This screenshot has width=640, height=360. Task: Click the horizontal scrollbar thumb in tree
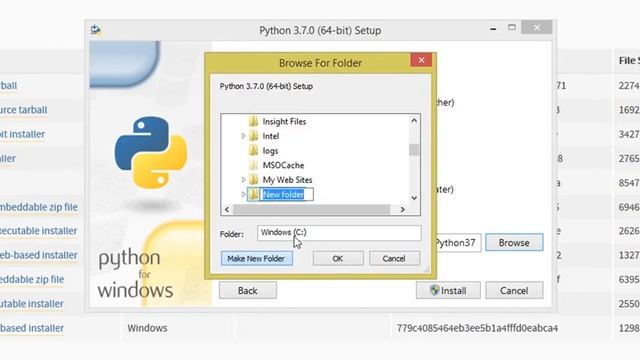click(311, 210)
